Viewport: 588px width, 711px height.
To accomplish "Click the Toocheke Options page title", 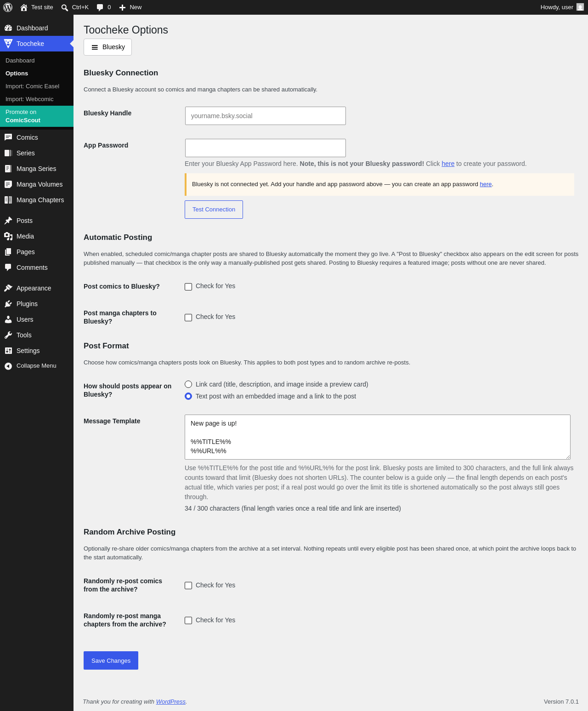I will pos(126,30).
